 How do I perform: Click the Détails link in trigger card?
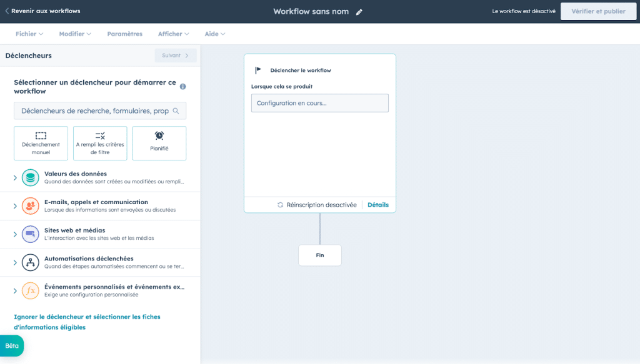click(377, 205)
